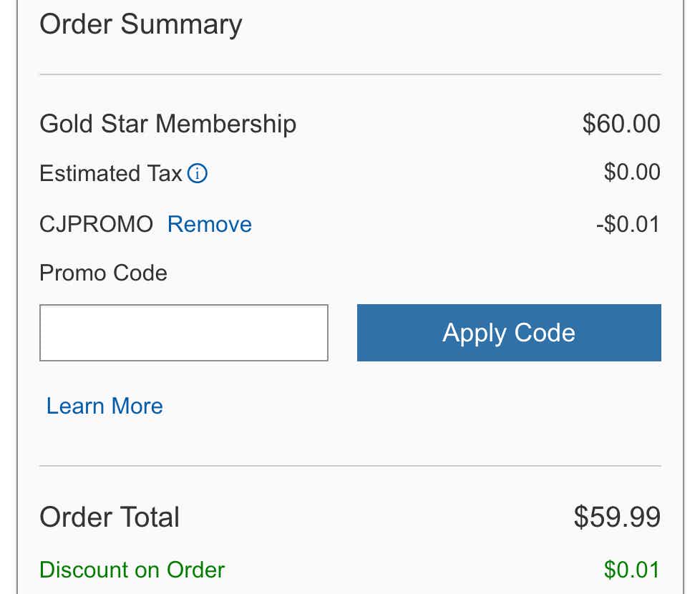Click the divider below Order Summary heading
The width and height of the screenshot is (700, 594).
point(350,74)
